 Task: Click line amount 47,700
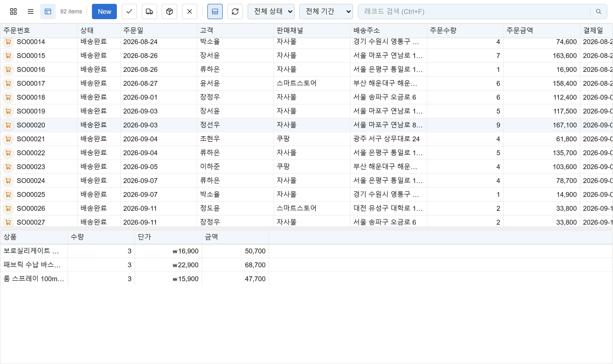pyautogui.click(x=255, y=279)
